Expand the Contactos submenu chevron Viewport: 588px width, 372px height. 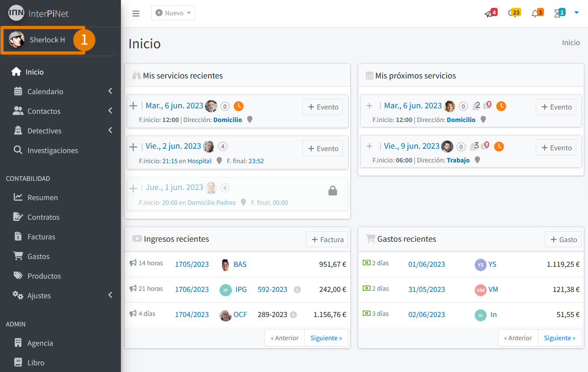110,111
